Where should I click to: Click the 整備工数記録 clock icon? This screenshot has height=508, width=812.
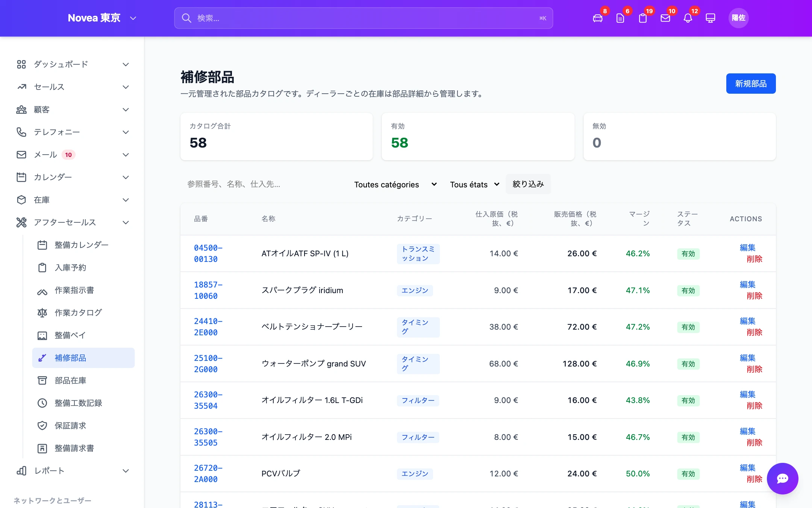point(42,403)
